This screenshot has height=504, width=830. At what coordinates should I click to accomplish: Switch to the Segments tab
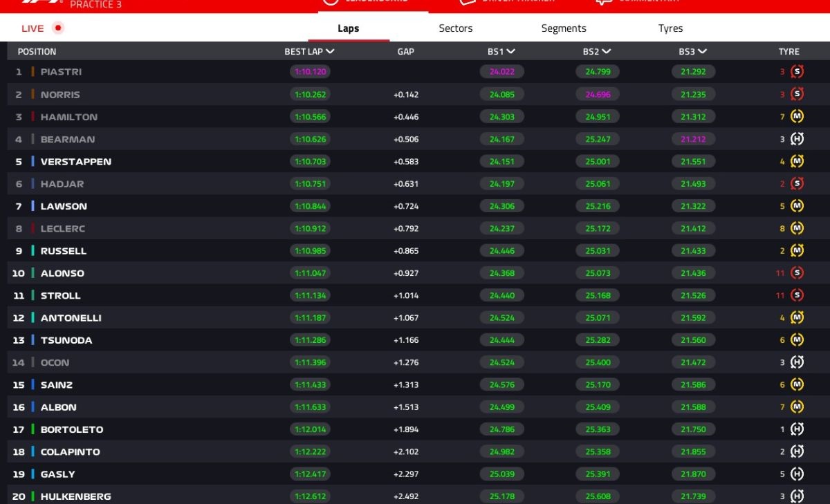click(x=564, y=28)
